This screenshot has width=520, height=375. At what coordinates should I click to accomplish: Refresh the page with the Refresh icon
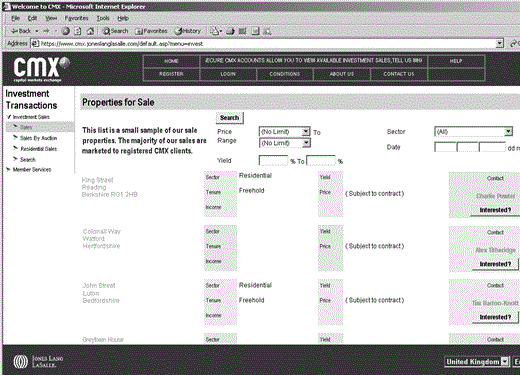pos(78,31)
